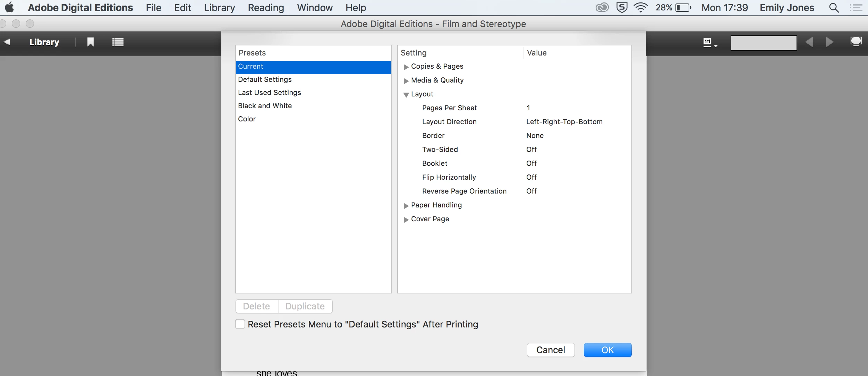The image size is (868, 376).
Task: Open Spotlight search magnifier icon
Action: [834, 8]
